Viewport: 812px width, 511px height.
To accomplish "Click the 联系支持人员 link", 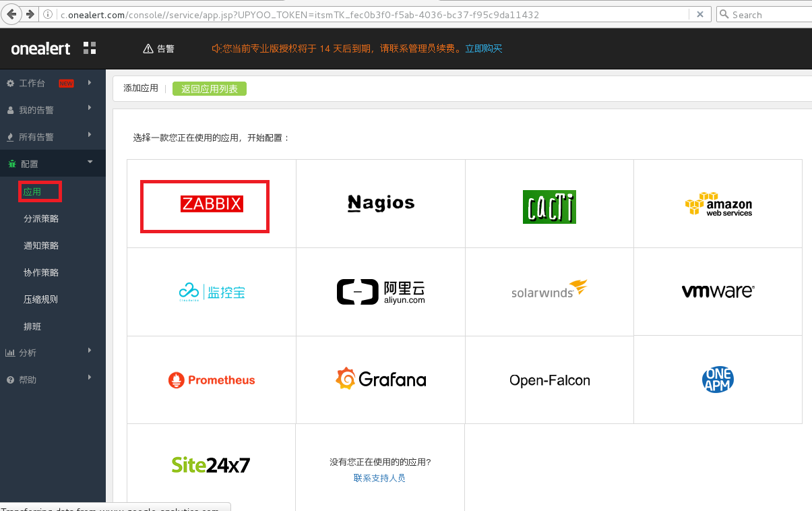I will tap(379, 478).
